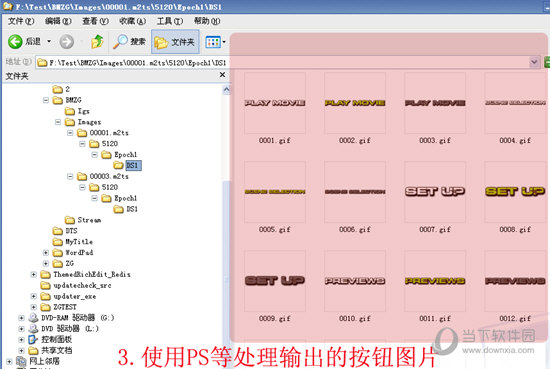Expand the WordPad tree node
This screenshot has width=550, height=369.
click(46, 253)
